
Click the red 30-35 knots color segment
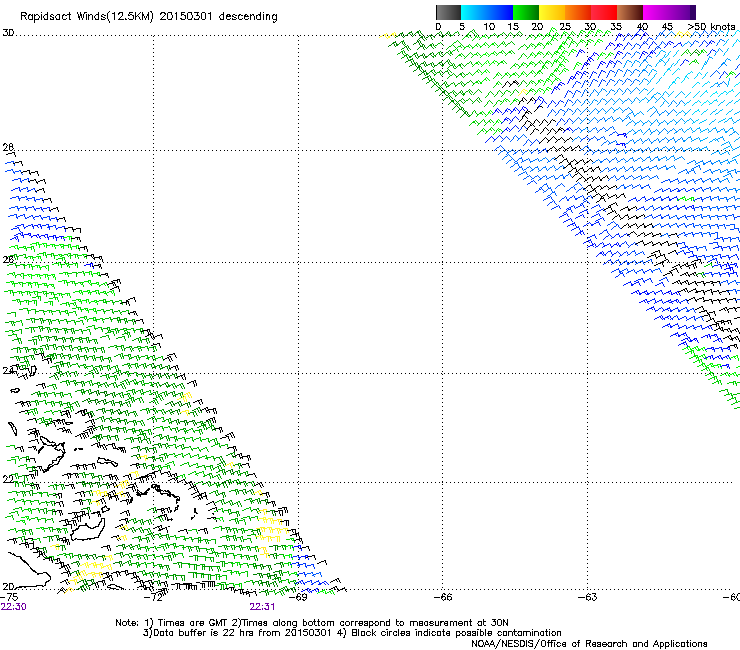(604, 12)
